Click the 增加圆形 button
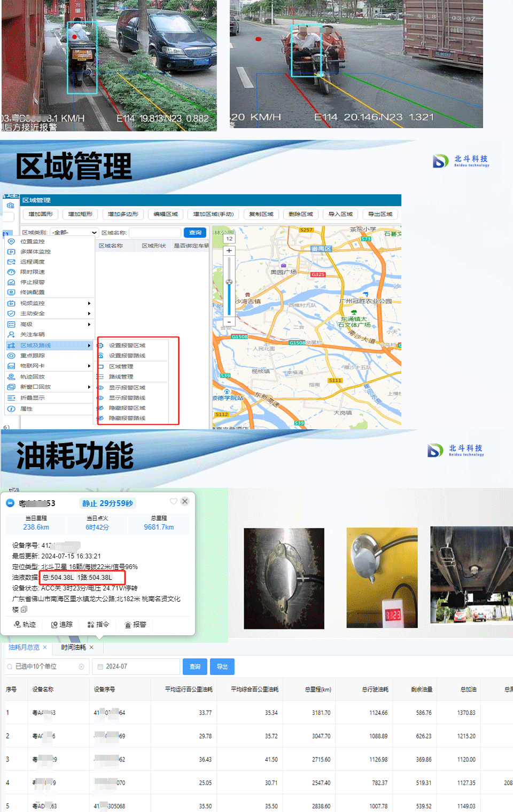Screen dimensions: 513x812 (x=41, y=214)
